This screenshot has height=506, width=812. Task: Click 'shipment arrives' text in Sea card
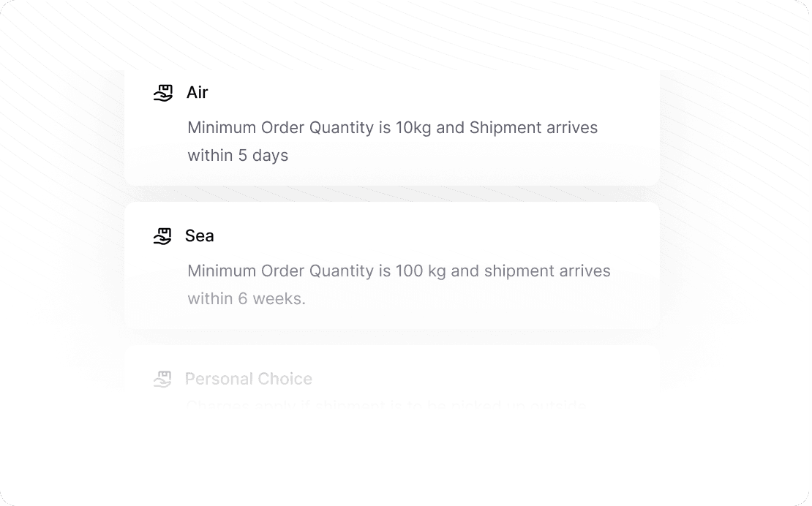click(x=547, y=271)
